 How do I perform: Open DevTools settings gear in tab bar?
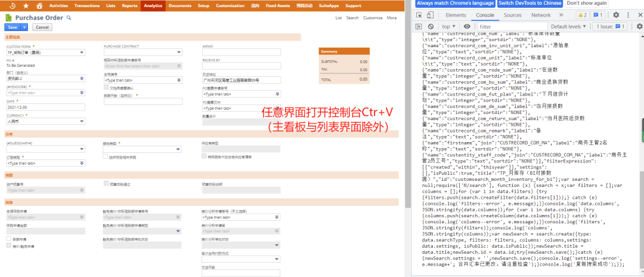coord(615,15)
